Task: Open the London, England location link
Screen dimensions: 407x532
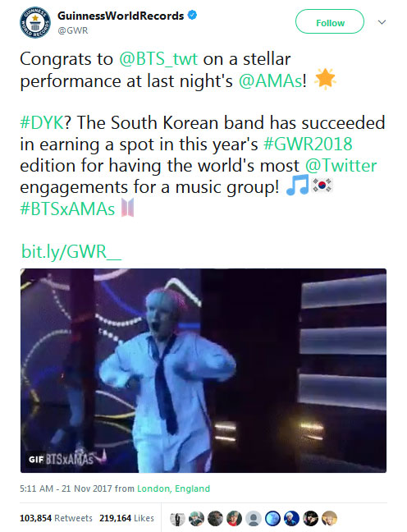Action: point(173,488)
